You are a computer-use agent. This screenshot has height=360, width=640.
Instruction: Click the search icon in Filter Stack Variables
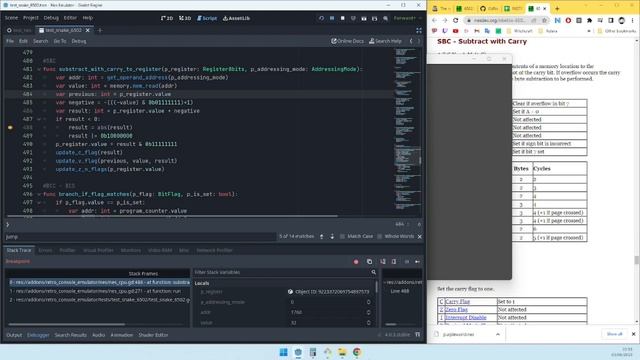click(x=373, y=272)
